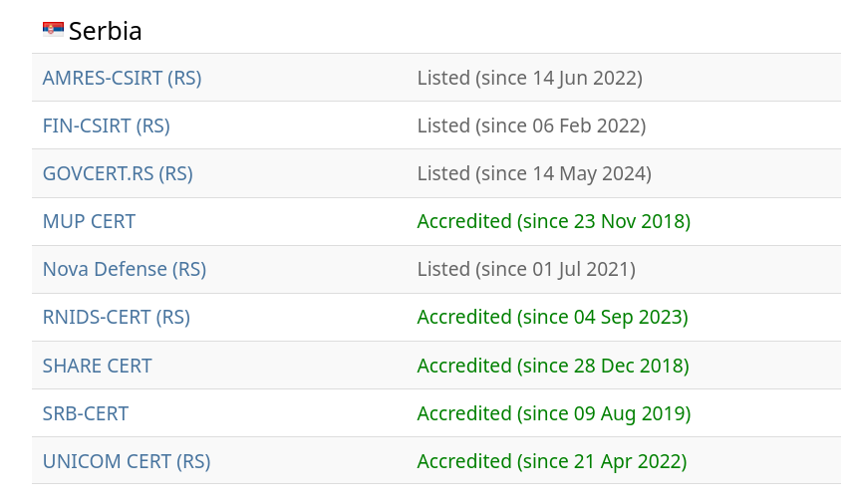This screenshot has width=855, height=504.
Task: Click Listed since 01 Jul 2021 status
Action: coord(526,269)
